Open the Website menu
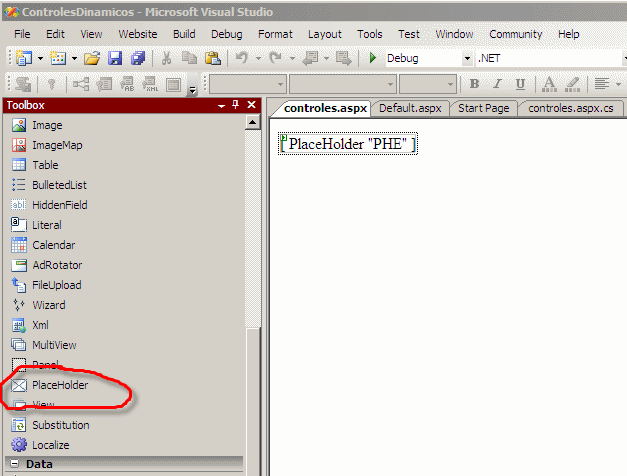The image size is (627, 476). (139, 34)
